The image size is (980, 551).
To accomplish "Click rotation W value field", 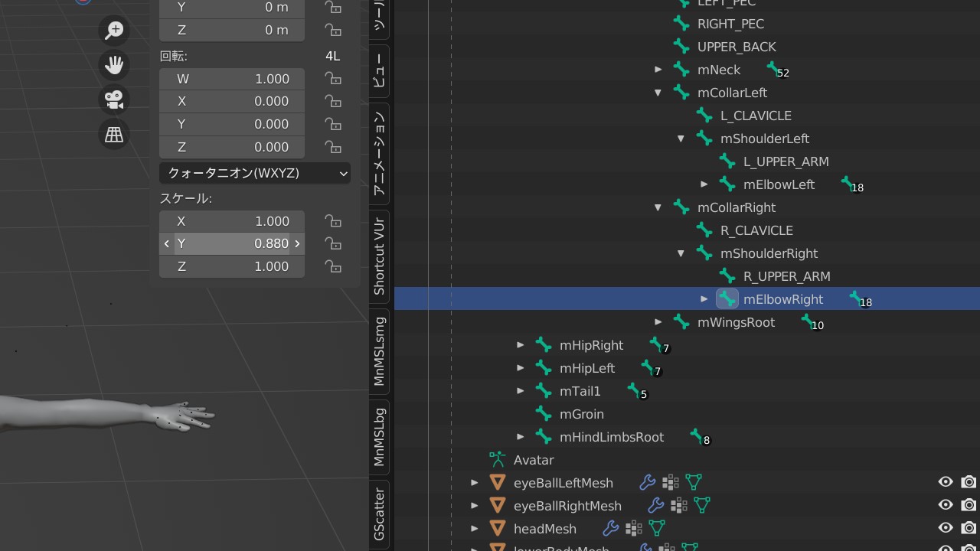I will point(232,79).
